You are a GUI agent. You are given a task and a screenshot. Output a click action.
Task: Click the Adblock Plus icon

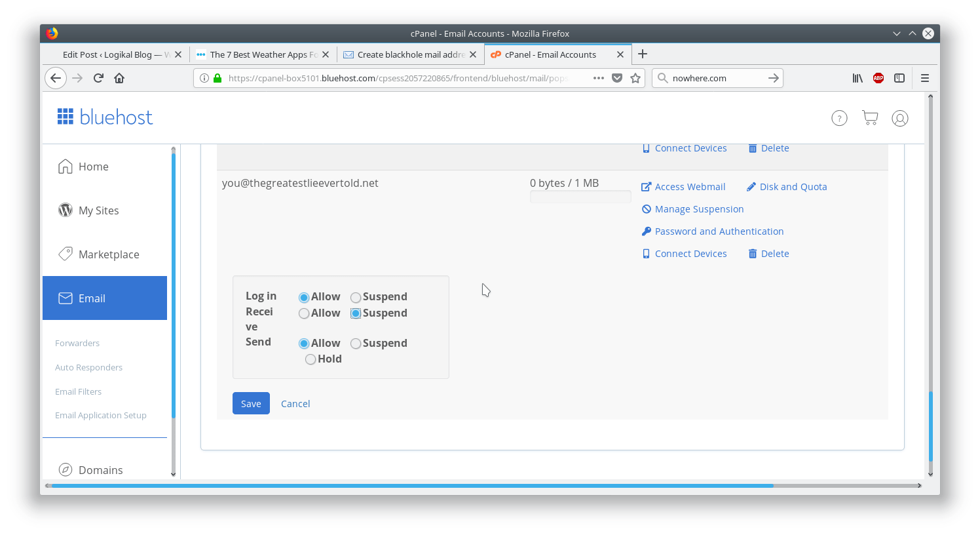point(878,78)
